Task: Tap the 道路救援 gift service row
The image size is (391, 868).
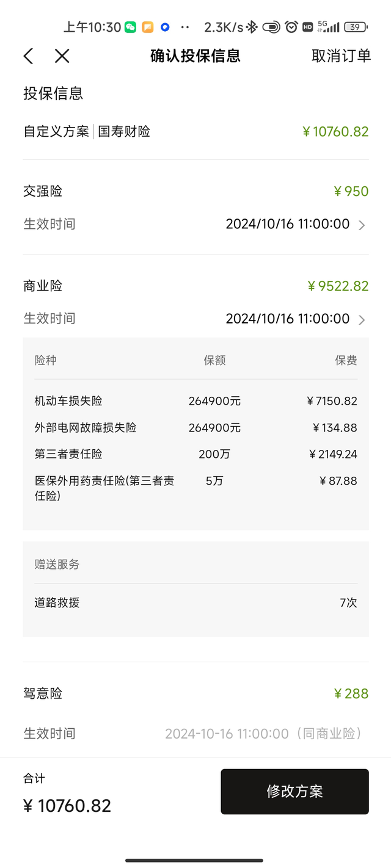Action: tap(195, 602)
